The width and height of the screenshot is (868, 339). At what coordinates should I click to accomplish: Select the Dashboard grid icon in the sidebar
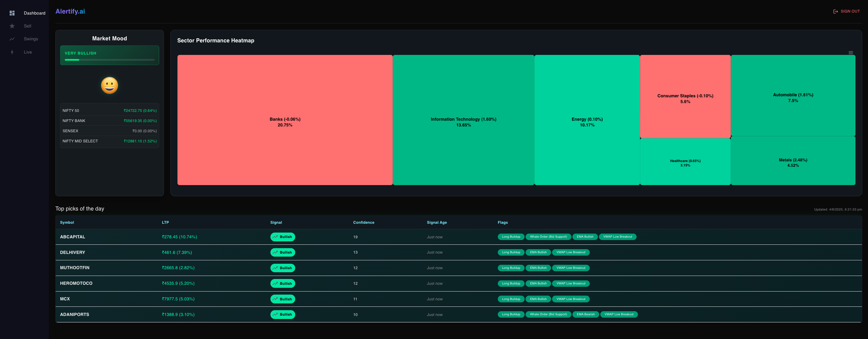[x=12, y=13]
